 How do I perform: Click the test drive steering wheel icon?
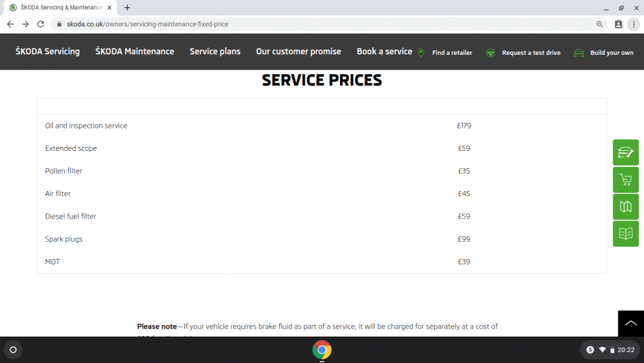click(x=490, y=53)
